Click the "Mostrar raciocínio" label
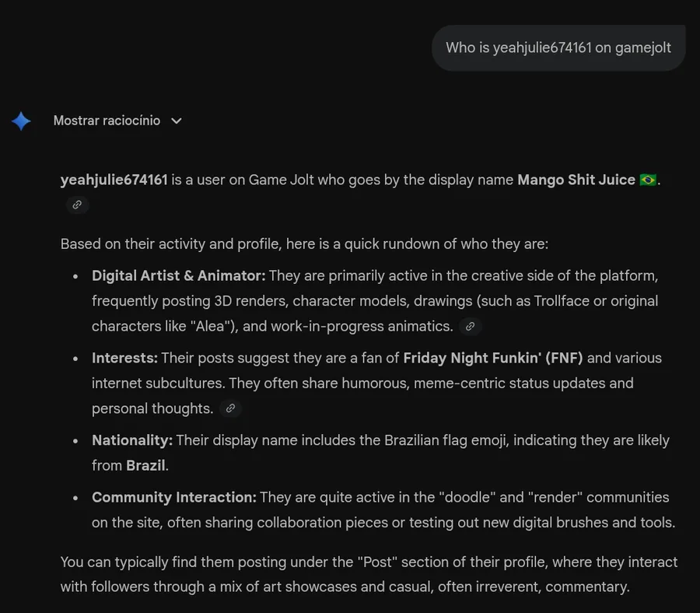 click(107, 121)
